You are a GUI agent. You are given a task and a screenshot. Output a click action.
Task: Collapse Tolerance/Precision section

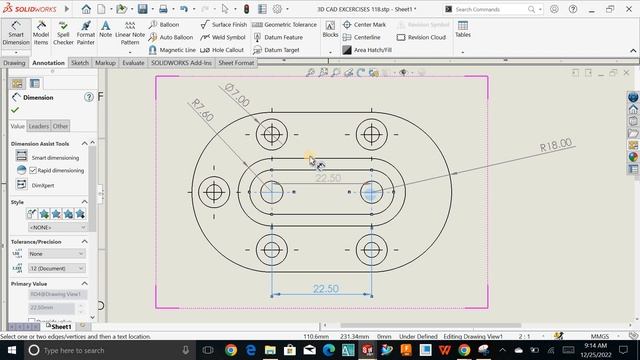84,242
